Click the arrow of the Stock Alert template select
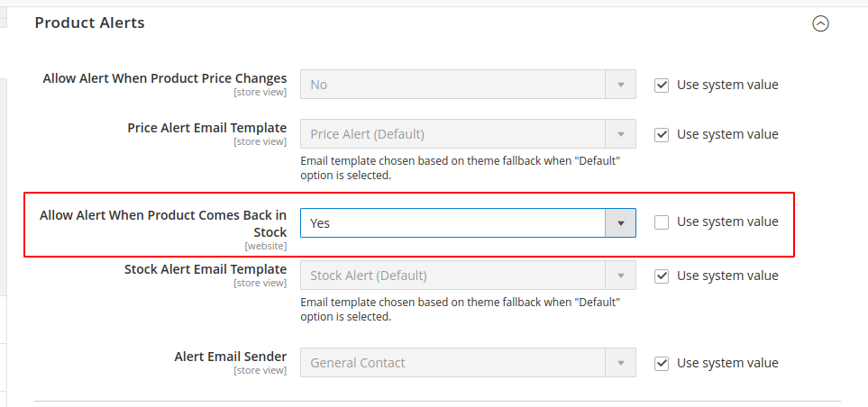Image resolution: width=868 pixels, height=407 pixels. pos(620,276)
